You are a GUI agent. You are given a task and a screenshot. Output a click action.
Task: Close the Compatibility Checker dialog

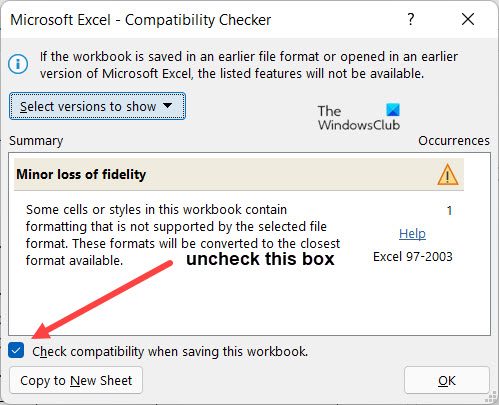(468, 19)
